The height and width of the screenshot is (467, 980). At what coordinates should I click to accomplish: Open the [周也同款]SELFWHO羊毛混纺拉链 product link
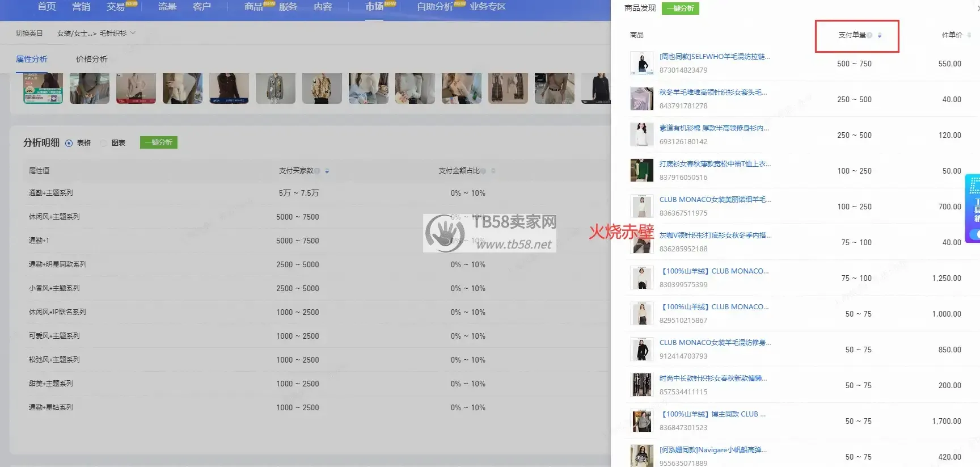point(715,57)
